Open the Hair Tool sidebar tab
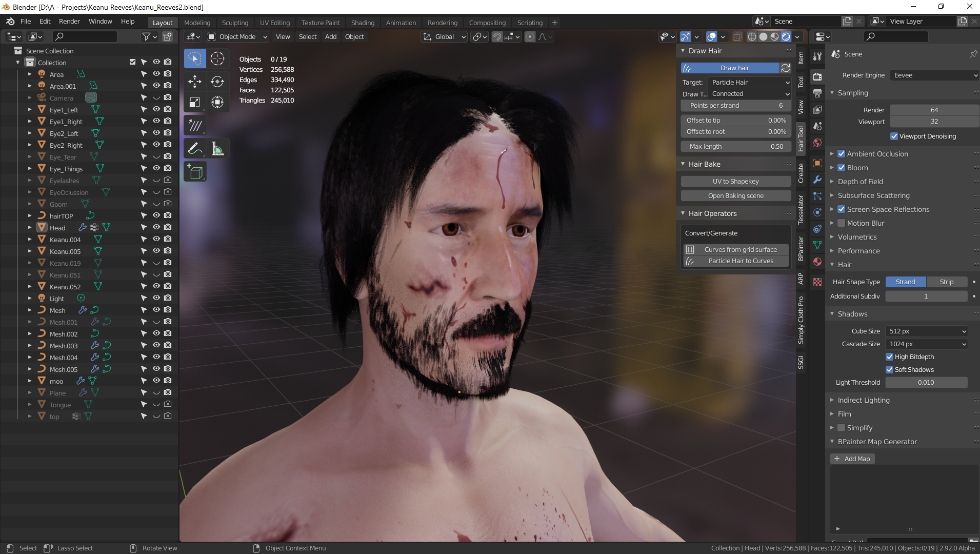The image size is (980, 554). pyautogui.click(x=801, y=138)
